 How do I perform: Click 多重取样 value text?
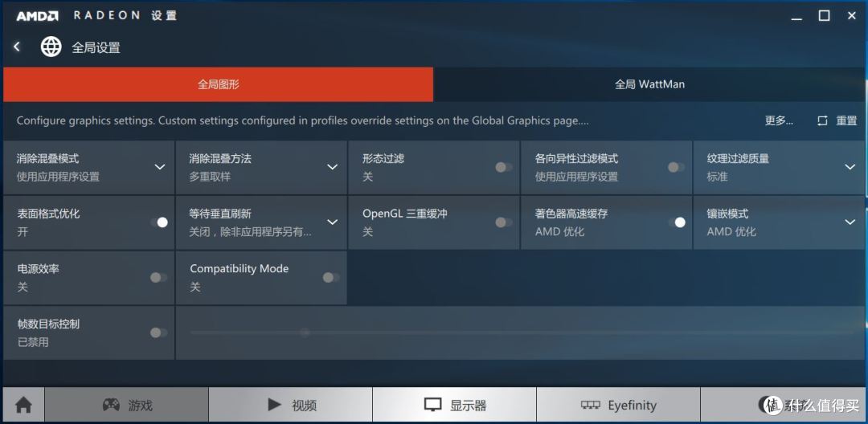210,177
